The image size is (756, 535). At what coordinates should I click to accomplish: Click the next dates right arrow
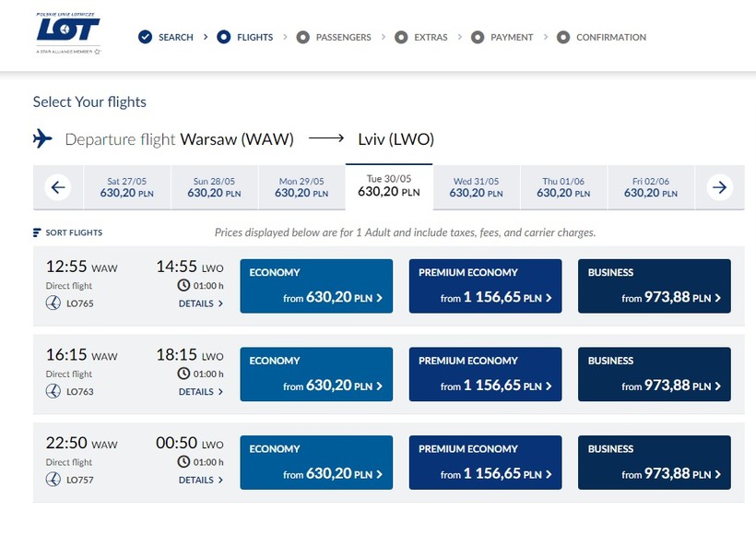(720, 187)
